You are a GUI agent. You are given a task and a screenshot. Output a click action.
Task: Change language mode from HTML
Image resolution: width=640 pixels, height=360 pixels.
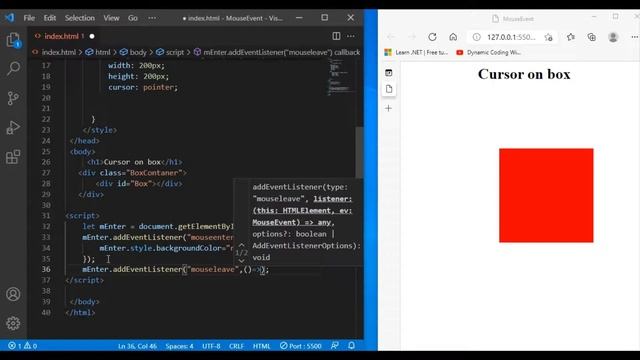[261, 346]
